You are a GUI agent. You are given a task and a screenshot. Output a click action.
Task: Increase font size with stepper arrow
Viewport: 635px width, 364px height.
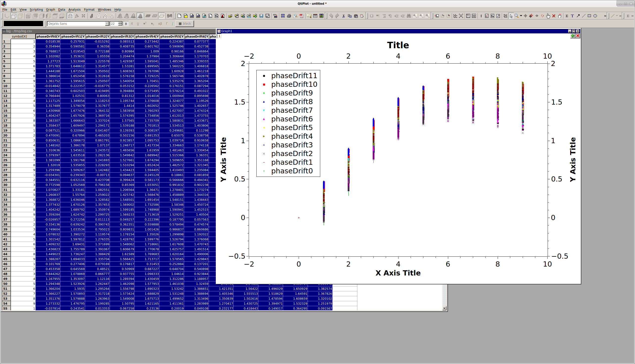click(120, 23)
